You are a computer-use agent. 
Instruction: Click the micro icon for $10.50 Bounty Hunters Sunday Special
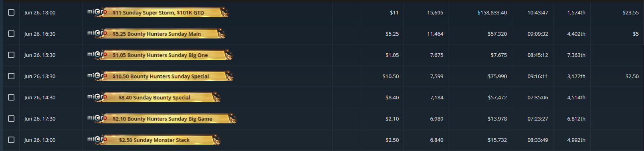97,76
